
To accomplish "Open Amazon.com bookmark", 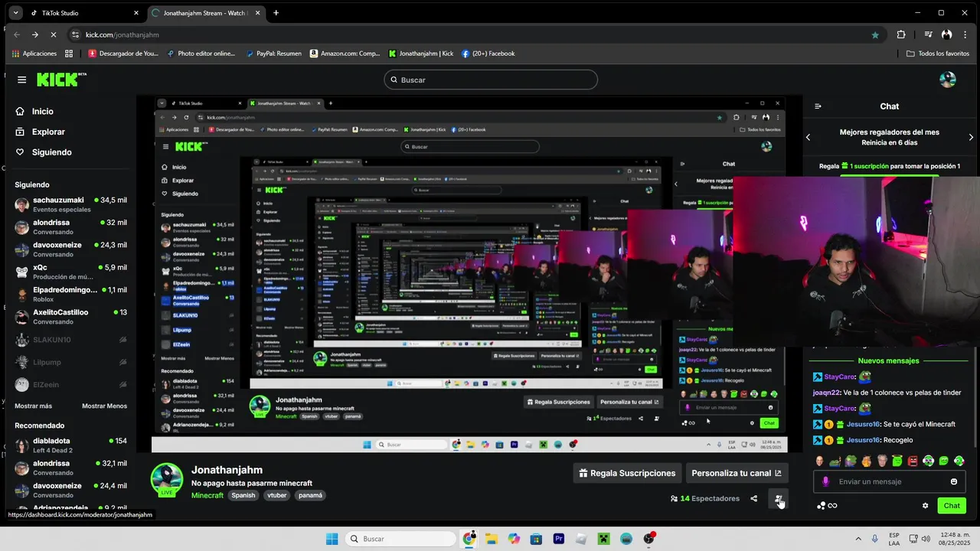I will pos(345,54).
